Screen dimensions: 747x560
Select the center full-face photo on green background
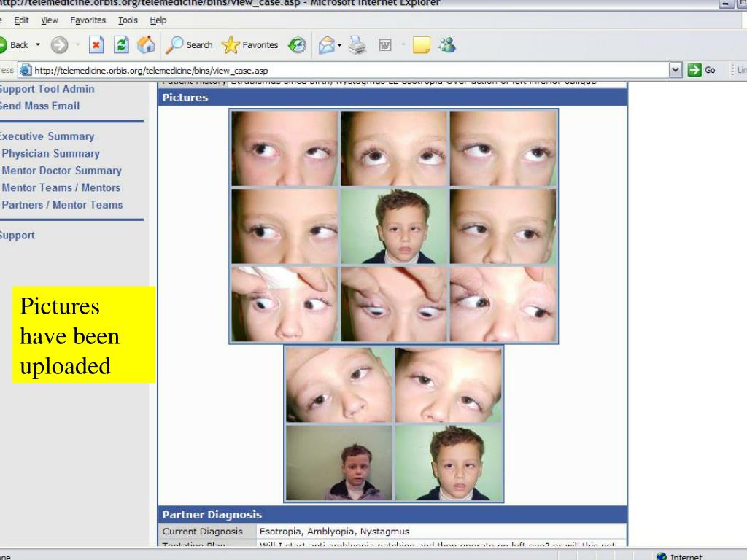point(394,226)
